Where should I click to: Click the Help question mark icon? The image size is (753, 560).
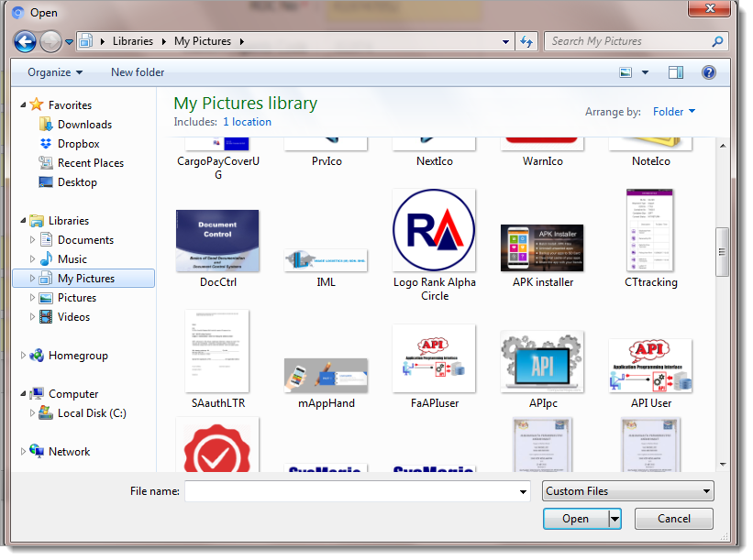(708, 72)
